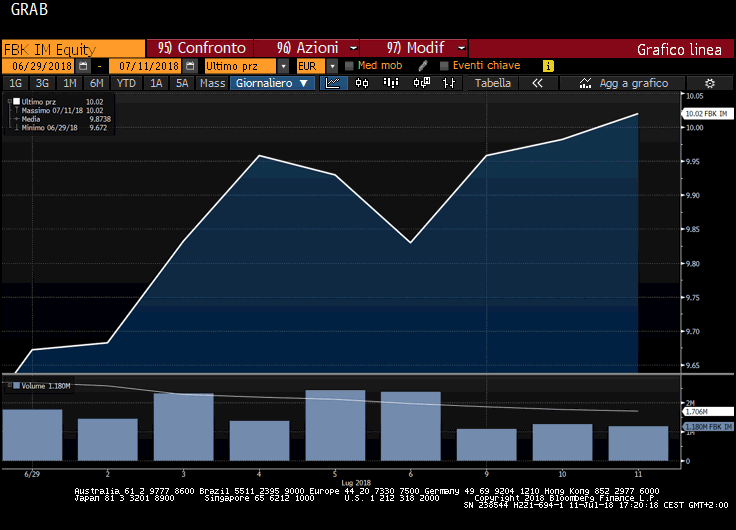
Task: Click the yellow info icon
Action: click(x=548, y=66)
